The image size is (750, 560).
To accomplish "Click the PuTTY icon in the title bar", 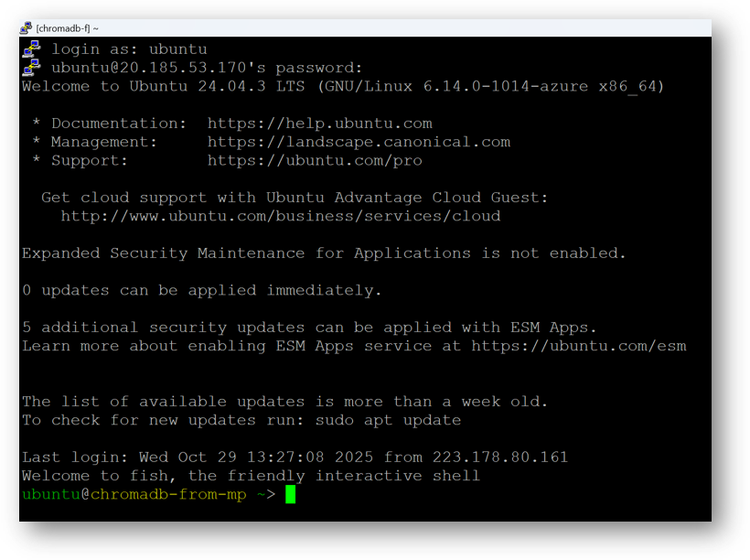I will tap(27, 27).
